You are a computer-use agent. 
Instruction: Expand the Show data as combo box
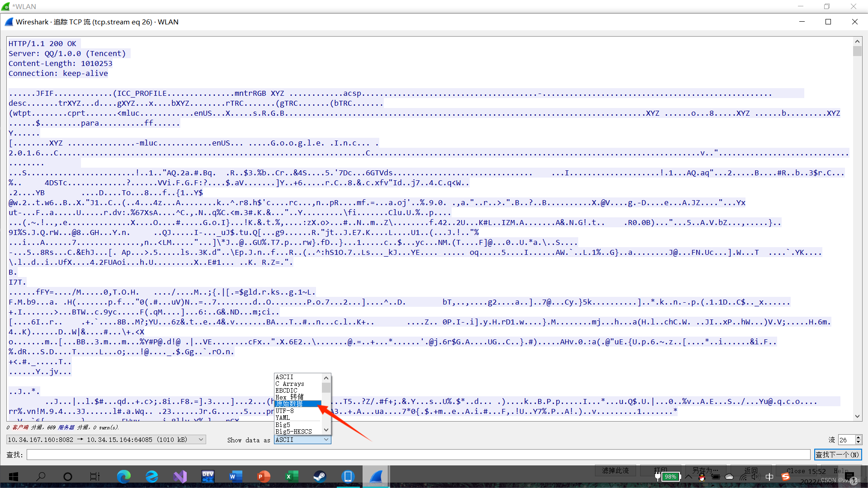(302, 440)
